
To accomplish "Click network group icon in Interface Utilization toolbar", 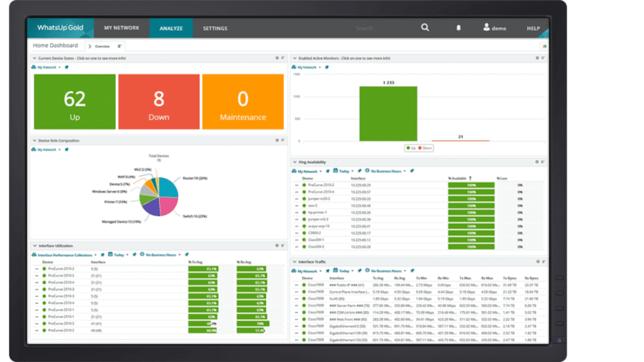I will pos(34,255).
